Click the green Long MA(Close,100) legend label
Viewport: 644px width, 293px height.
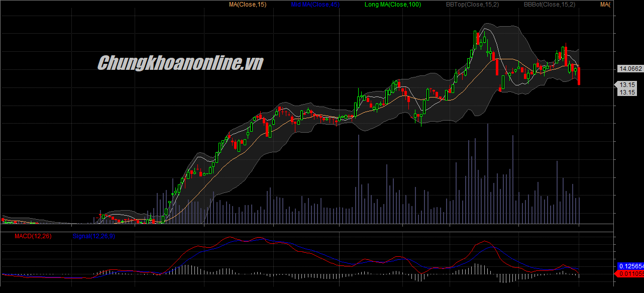pos(393,5)
